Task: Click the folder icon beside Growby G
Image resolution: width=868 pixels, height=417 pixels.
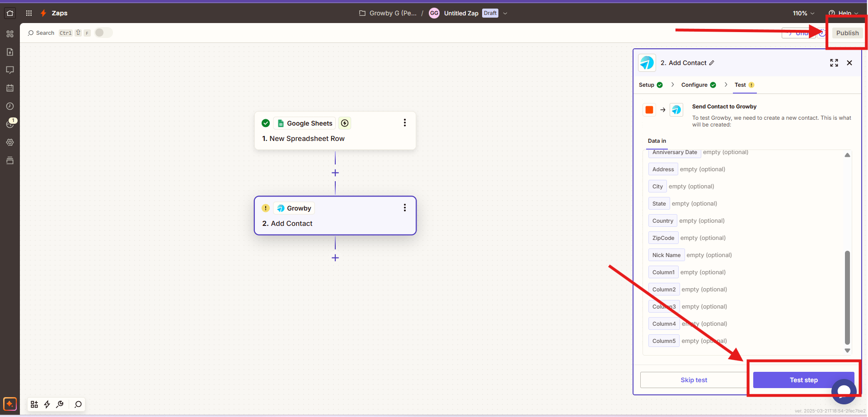Action: coord(362,13)
